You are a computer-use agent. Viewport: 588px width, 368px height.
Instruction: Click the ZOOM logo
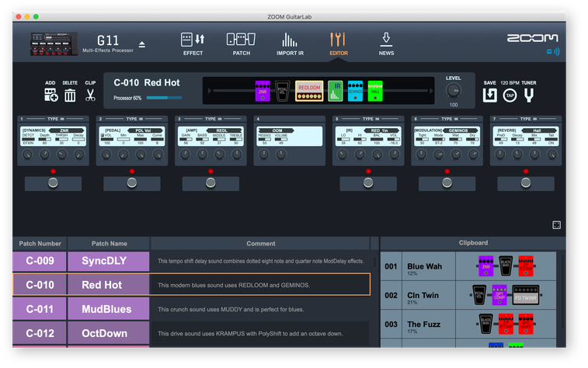coord(533,38)
